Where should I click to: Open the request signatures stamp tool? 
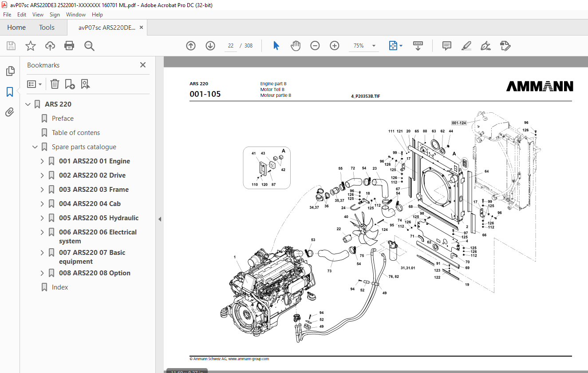pos(505,46)
